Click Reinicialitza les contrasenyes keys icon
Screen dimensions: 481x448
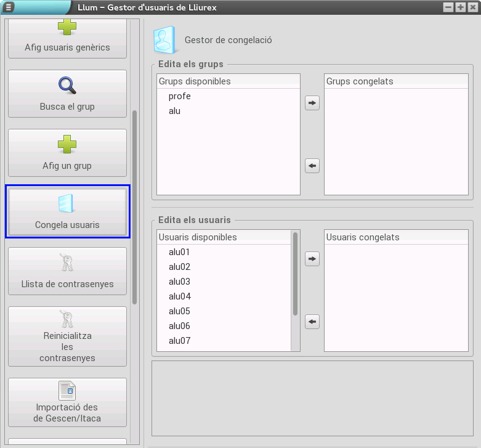pyautogui.click(x=67, y=319)
